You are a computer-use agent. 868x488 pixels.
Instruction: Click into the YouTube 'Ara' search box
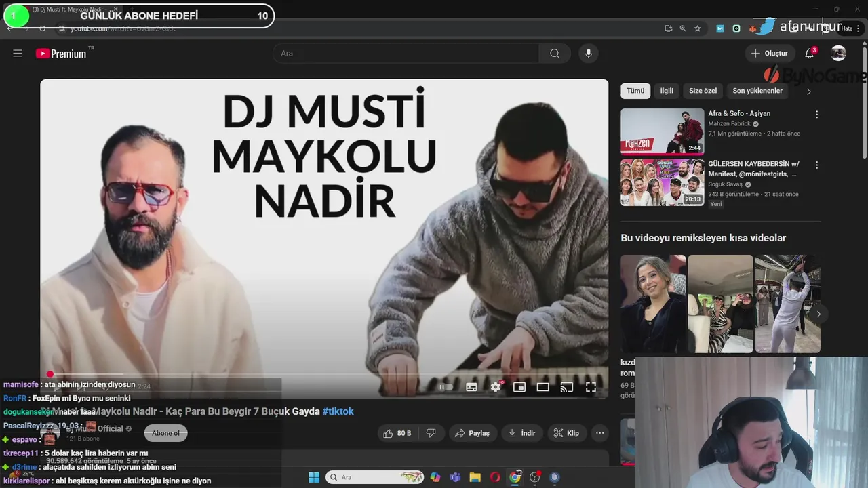[x=406, y=54]
